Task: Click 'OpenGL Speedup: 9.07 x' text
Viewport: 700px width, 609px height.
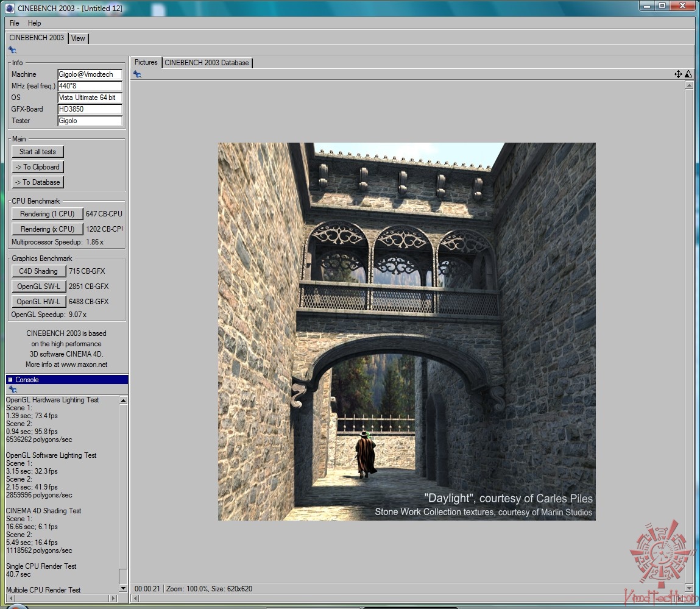Action: [x=49, y=315]
